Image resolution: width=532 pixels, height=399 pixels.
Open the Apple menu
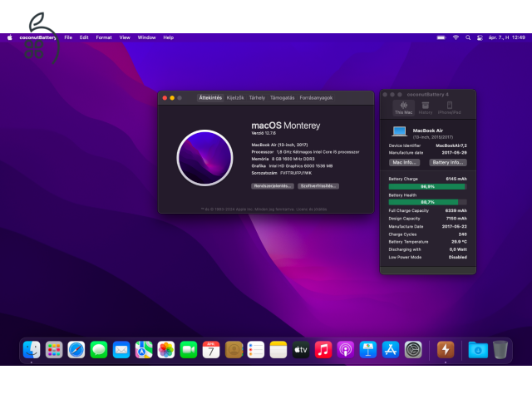[x=9, y=37]
